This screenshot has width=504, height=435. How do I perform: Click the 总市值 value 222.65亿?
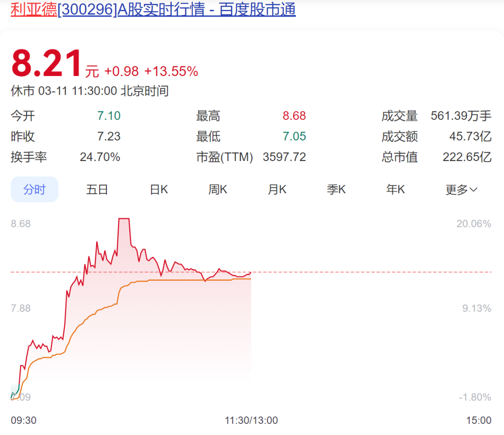467,157
